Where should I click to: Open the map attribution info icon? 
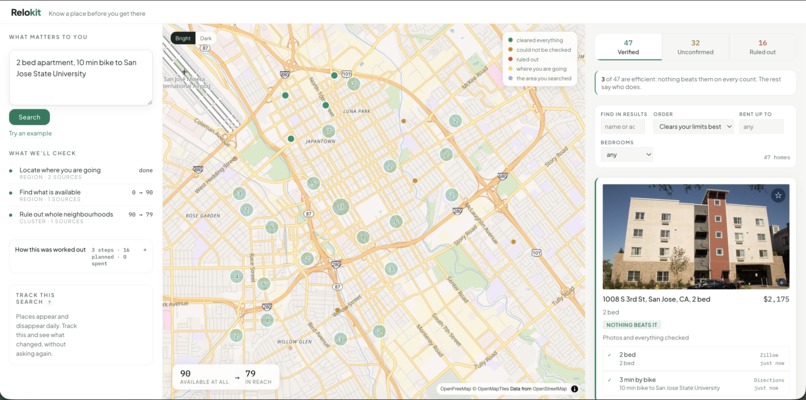pyautogui.click(x=575, y=389)
